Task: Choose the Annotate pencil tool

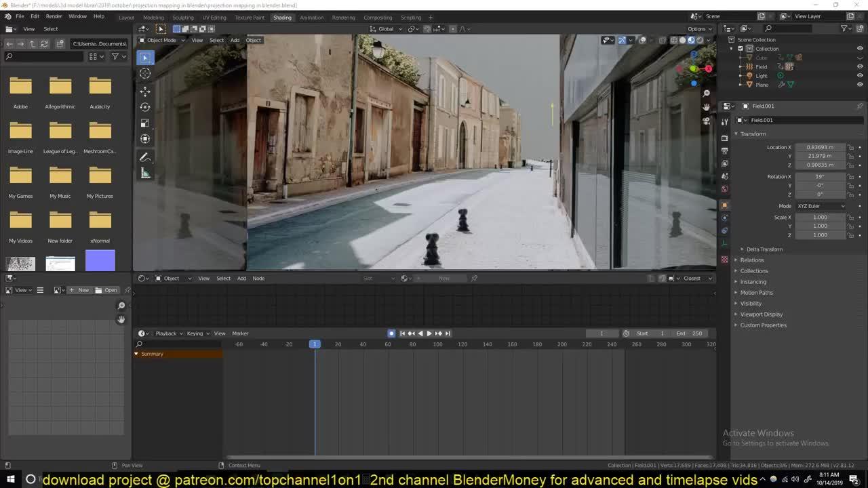Action: (x=145, y=157)
